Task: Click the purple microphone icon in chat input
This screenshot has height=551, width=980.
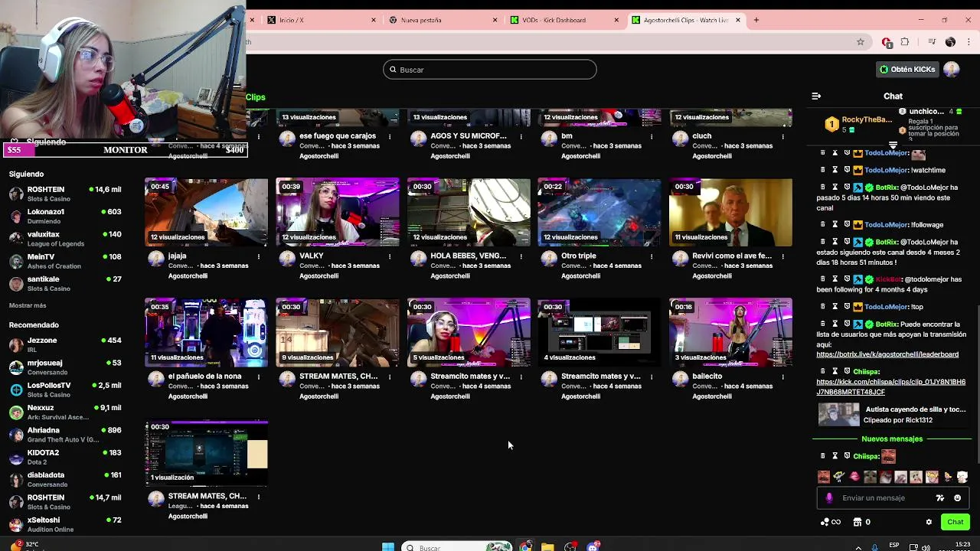Action: click(829, 498)
